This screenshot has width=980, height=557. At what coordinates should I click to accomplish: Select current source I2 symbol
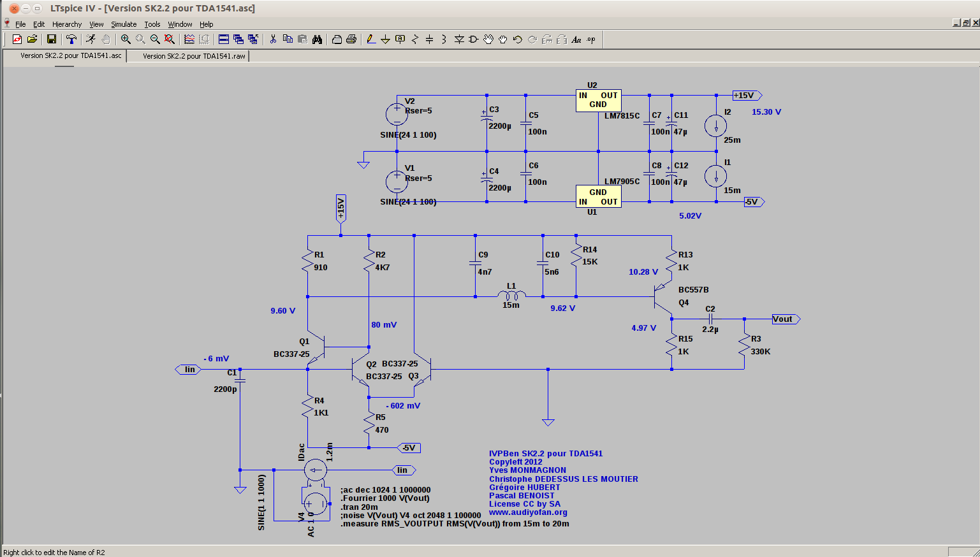pyautogui.click(x=715, y=126)
